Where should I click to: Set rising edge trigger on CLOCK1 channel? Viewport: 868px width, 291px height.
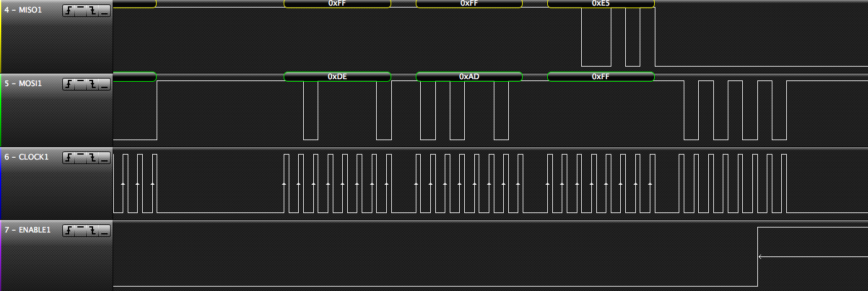[x=69, y=157]
